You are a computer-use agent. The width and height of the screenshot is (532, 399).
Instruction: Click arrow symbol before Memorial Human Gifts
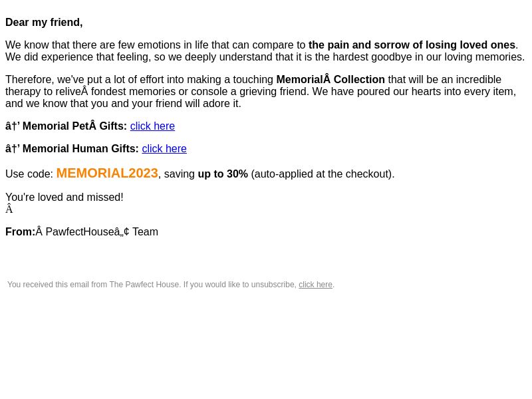(x=13, y=149)
